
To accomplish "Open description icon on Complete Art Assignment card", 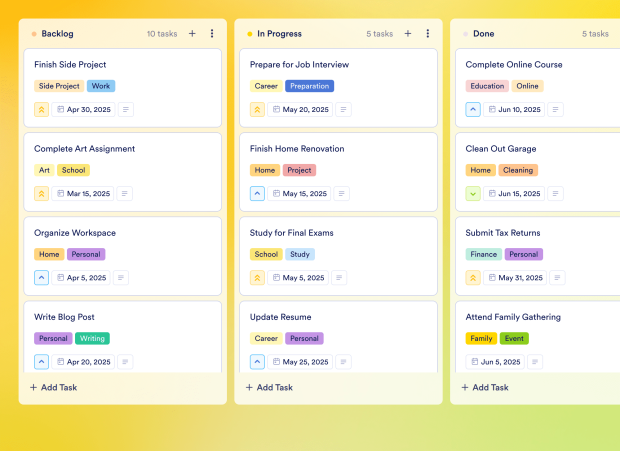I will (x=125, y=194).
